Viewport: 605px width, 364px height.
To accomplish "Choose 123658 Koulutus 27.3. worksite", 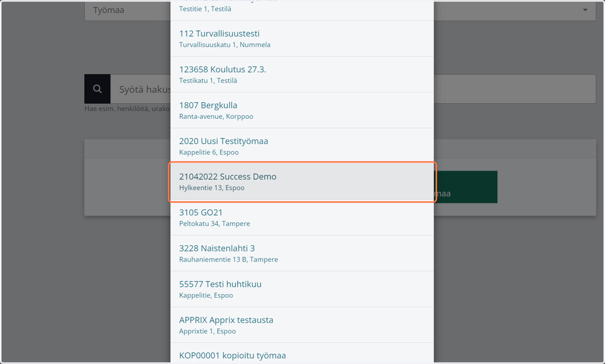I will pos(302,74).
